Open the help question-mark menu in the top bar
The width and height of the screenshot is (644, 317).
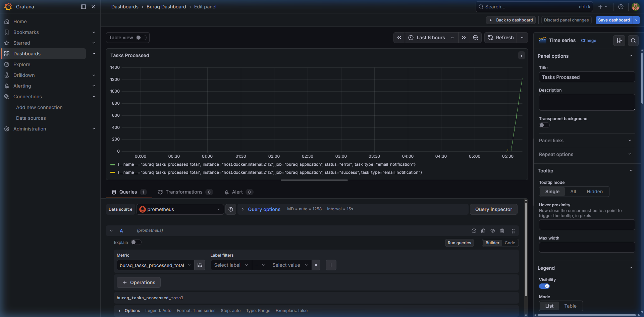pyautogui.click(x=621, y=7)
